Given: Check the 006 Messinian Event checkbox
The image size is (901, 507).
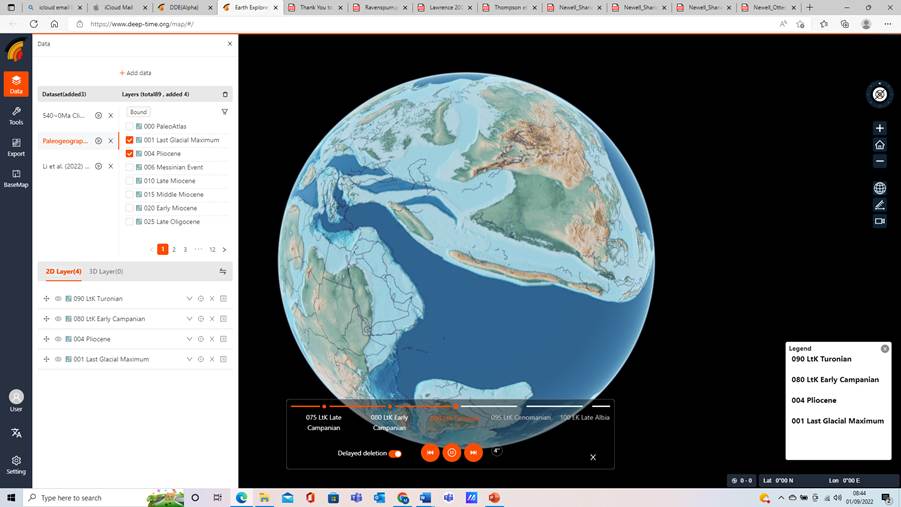Looking at the screenshot, I should 129,167.
